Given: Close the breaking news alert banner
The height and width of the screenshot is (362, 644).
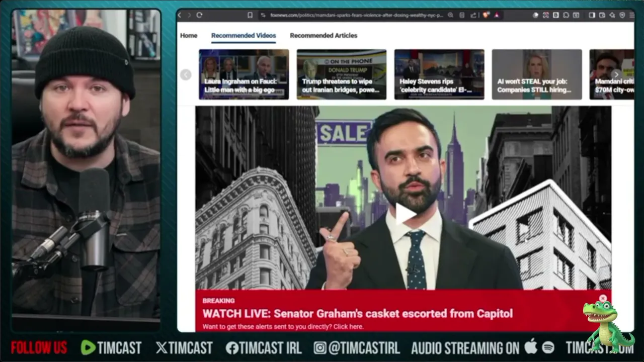Looking at the screenshot, I should [x=603, y=298].
